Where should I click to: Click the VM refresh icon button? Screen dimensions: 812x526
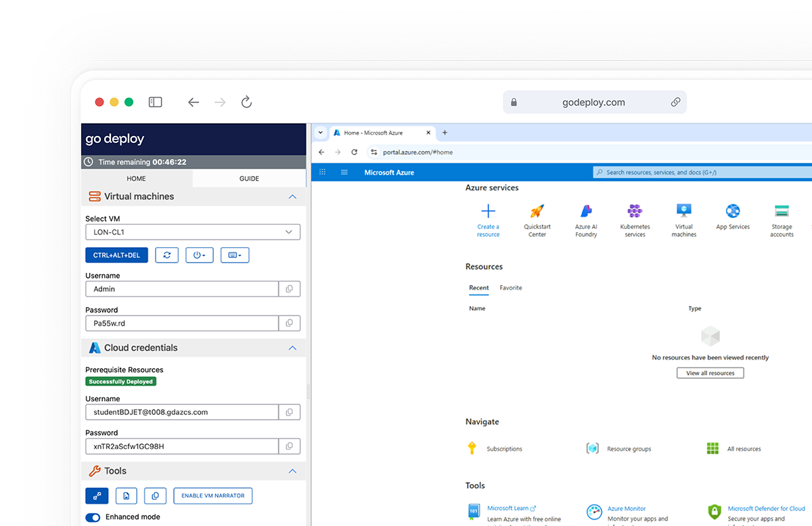(166, 255)
